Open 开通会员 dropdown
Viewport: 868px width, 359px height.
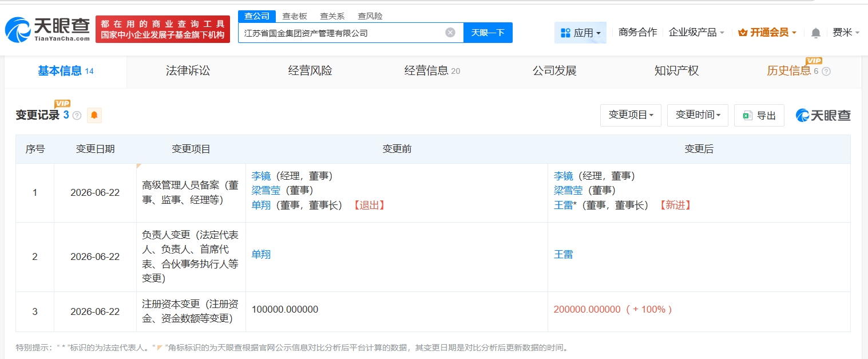click(767, 33)
